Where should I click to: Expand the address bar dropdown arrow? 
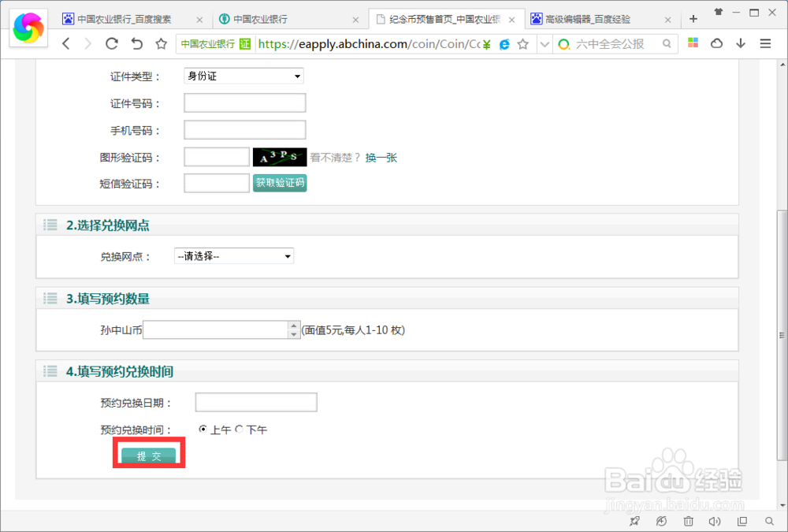pos(545,44)
